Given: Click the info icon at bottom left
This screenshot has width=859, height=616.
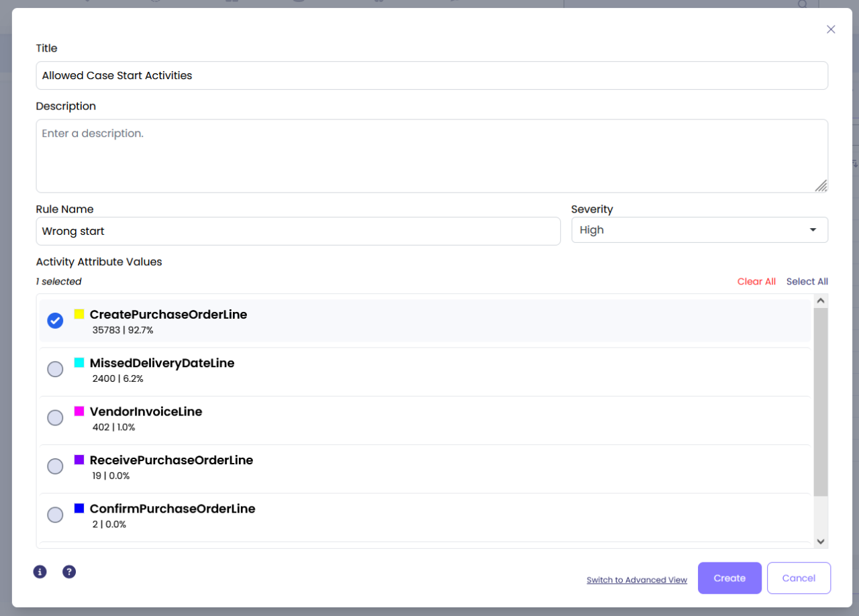Looking at the screenshot, I should (x=40, y=572).
